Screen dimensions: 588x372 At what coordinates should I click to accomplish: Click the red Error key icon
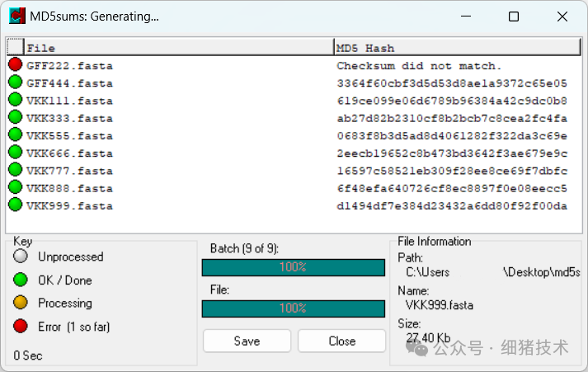pyautogui.click(x=21, y=326)
